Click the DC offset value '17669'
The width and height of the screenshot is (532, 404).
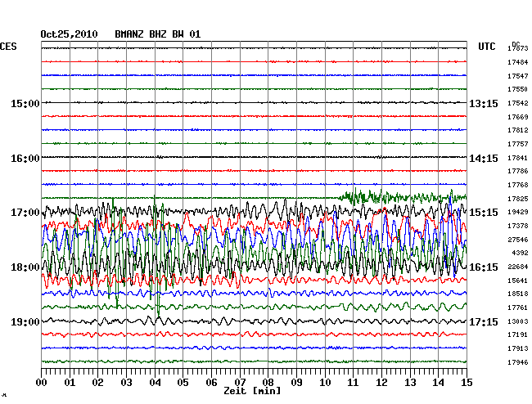(x=518, y=117)
